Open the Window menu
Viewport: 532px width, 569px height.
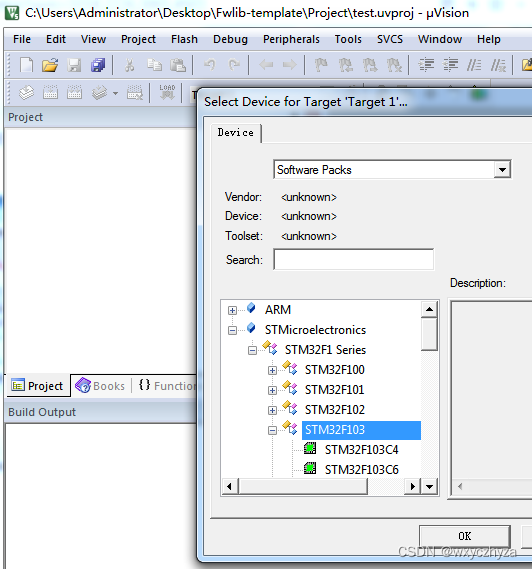pos(440,39)
